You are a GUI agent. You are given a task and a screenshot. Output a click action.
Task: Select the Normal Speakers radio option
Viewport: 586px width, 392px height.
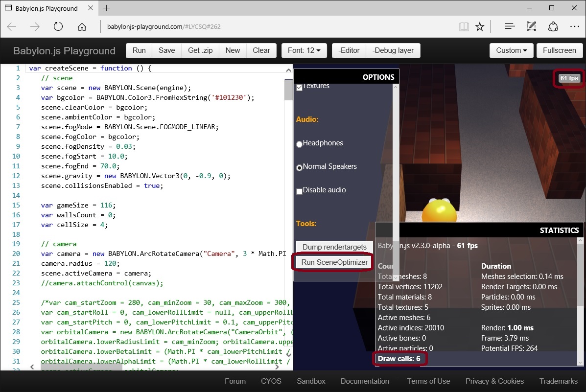coord(299,168)
